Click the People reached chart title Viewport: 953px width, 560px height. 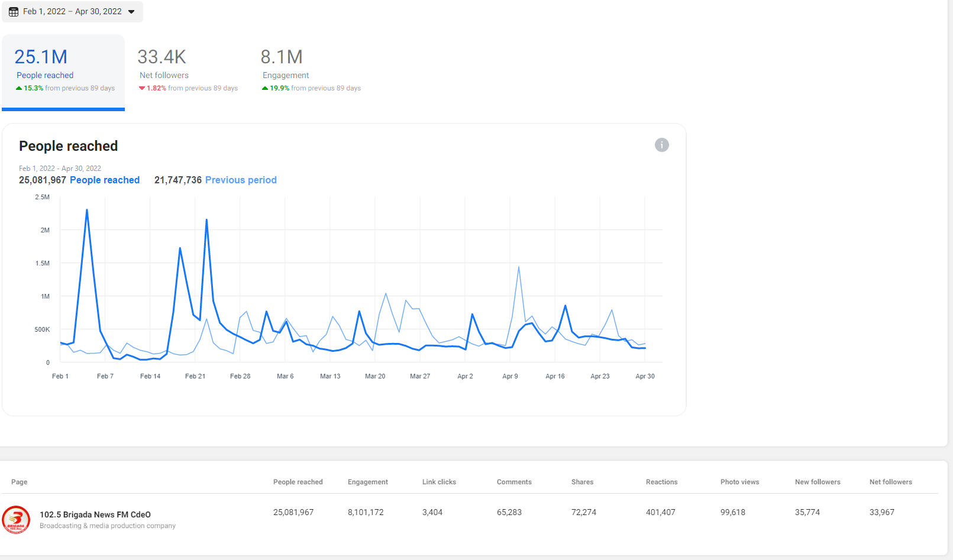69,146
